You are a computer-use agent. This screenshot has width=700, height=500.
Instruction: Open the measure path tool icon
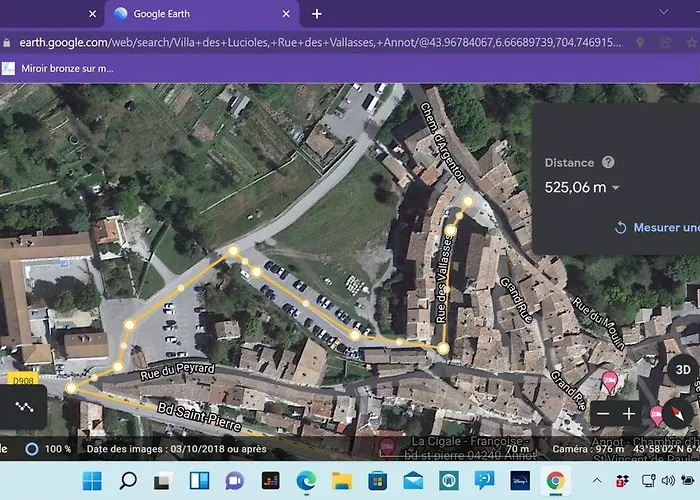(x=22, y=408)
